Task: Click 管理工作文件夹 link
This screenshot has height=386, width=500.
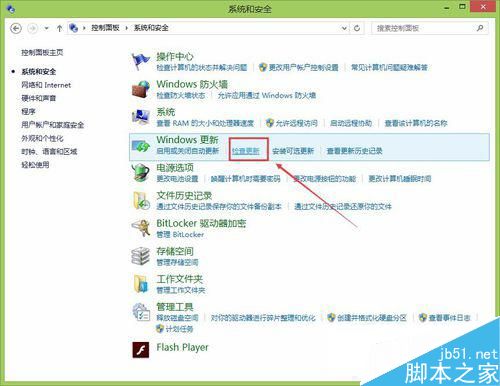Action: coord(181,290)
